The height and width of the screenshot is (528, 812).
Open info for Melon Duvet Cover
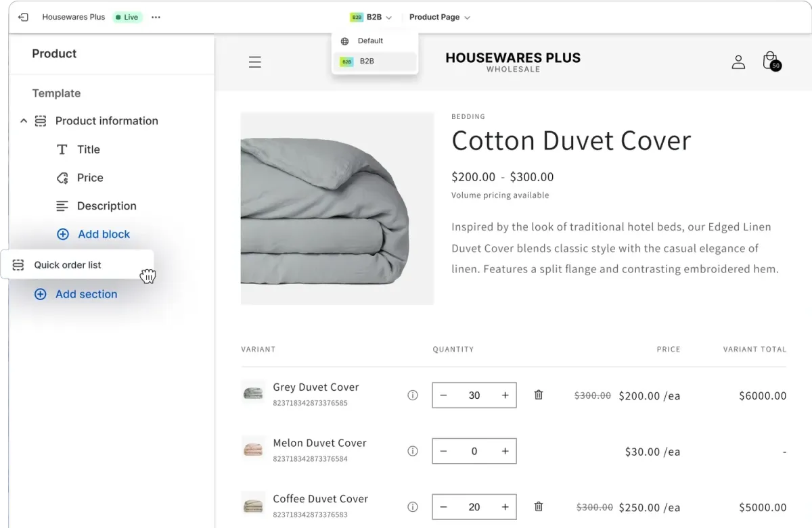(413, 451)
